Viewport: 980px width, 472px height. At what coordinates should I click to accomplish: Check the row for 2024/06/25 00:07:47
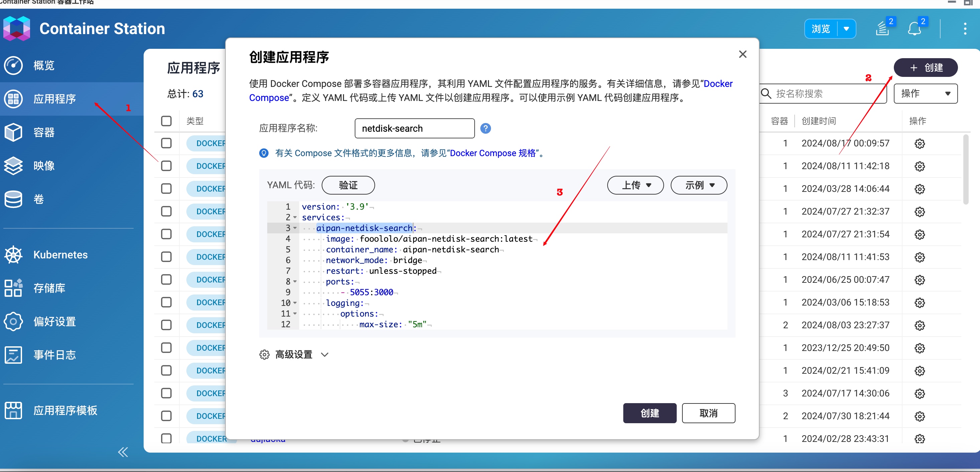coord(166,279)
